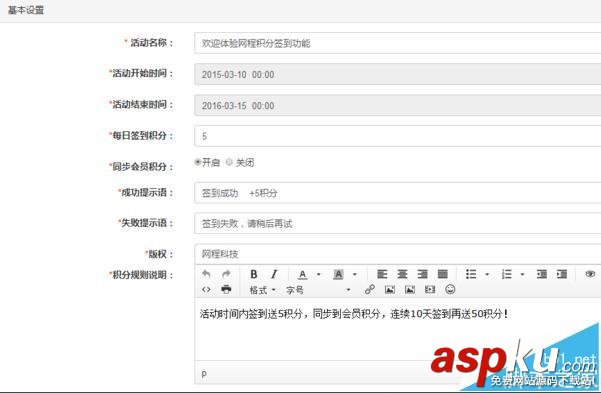Click the 基本设置 section header
This screenshot has width=601, height=393.
point(26,10)
